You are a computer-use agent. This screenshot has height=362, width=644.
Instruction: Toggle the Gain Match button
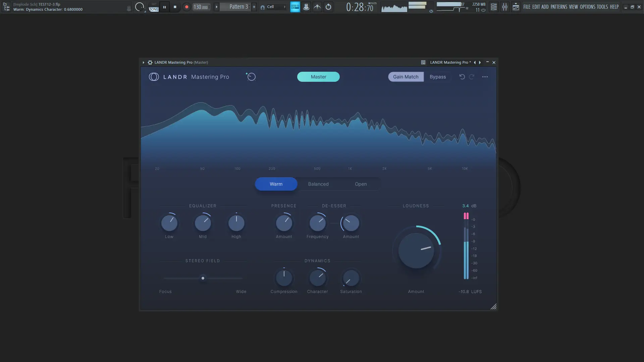pos(406,77)
